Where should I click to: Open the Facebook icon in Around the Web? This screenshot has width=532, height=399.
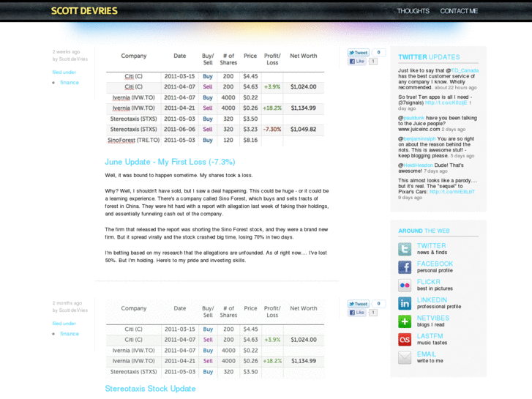click(405, 267)
